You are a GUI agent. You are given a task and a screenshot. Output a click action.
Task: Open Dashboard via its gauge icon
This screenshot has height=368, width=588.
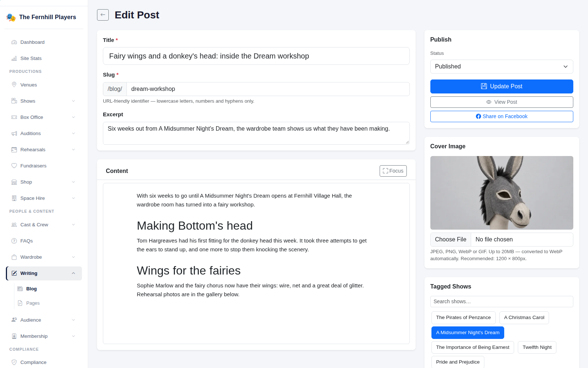click(x=14, y=42)
